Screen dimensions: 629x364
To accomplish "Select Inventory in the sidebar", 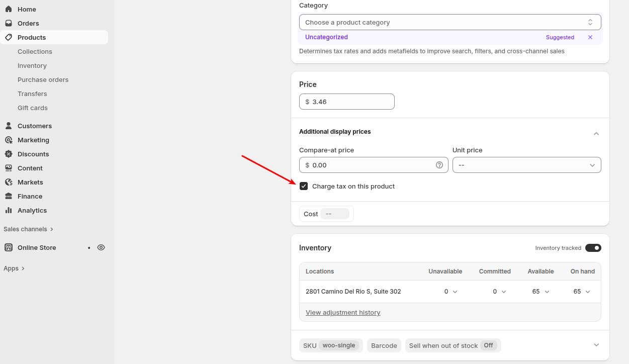I will [32, 65].
